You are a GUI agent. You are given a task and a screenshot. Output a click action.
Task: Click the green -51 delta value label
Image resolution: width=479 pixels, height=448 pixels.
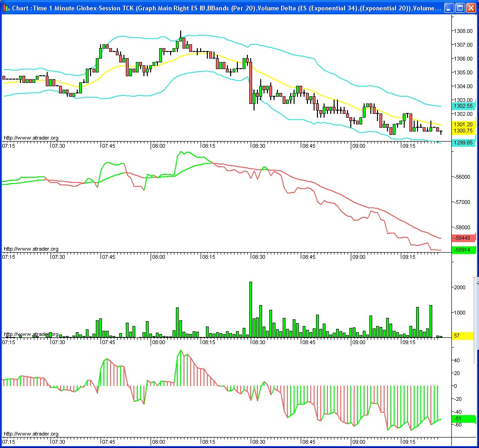tap(463, 418)
